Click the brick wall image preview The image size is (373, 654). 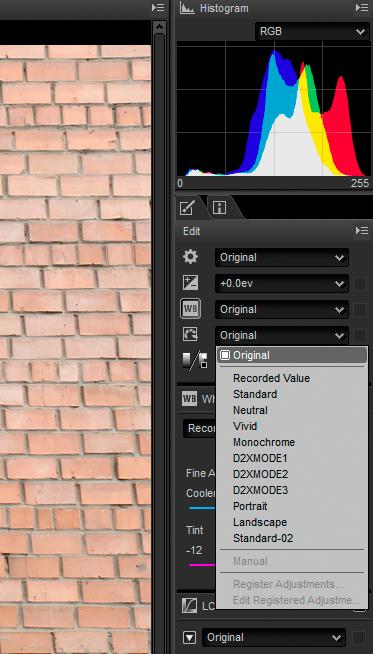(75, 350)
